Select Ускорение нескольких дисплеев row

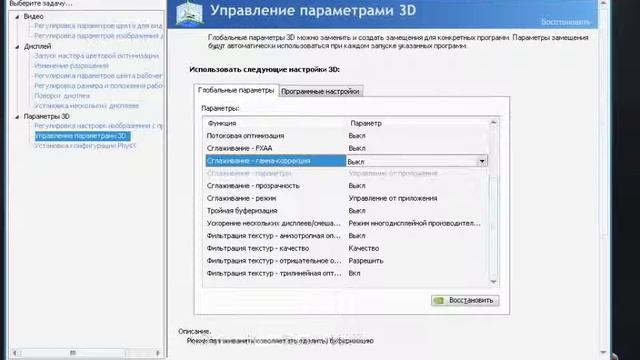point(346,224)
